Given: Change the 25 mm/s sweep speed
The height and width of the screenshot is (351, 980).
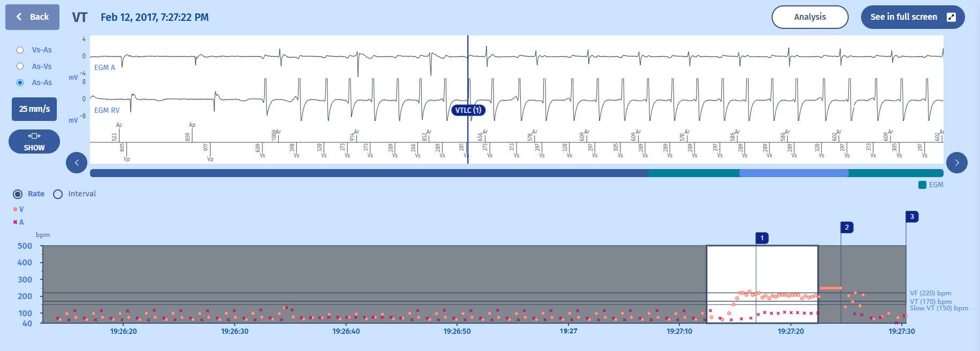Looking at the screenshot, I should tap(34, 109).
